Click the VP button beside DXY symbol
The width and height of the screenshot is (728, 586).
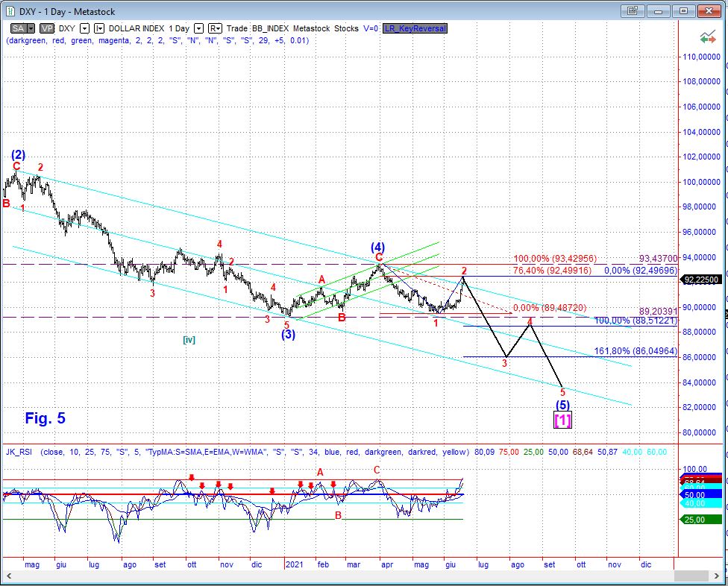[47, 28]
